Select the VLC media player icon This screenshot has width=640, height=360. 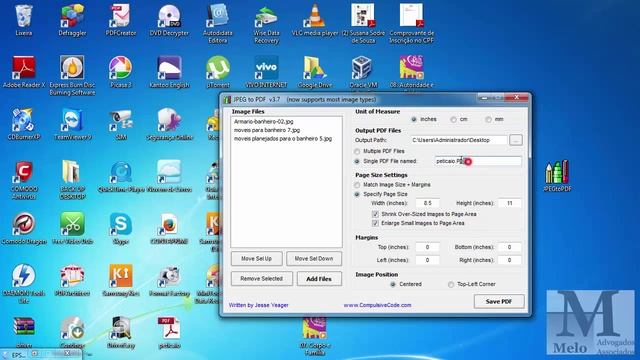tap(315, 20)
